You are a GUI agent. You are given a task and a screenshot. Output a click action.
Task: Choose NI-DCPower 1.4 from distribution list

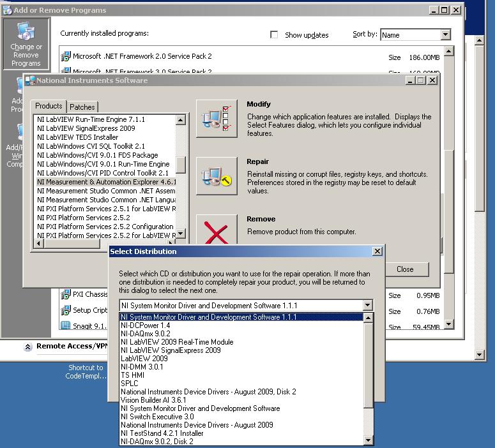pos(241,325)
